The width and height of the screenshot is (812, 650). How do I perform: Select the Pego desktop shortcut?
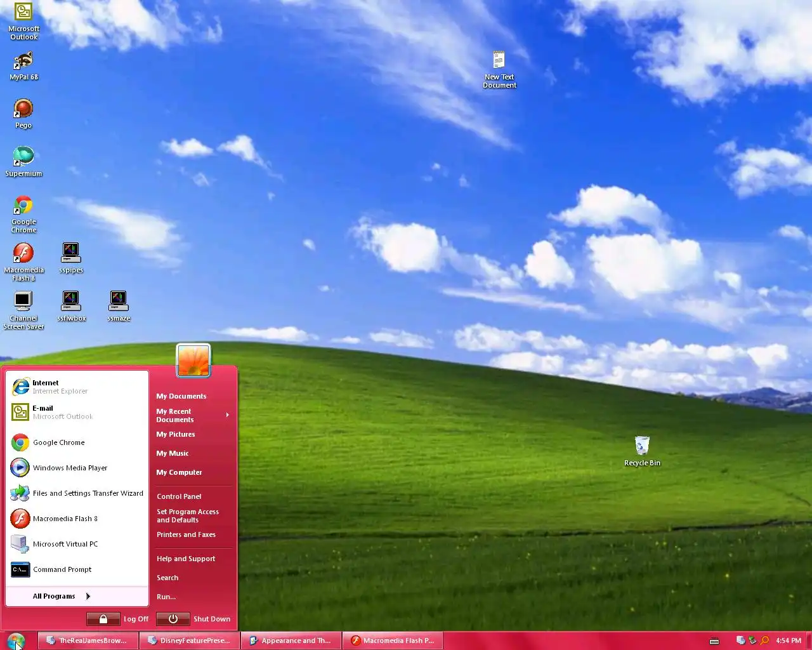point(23,114)
